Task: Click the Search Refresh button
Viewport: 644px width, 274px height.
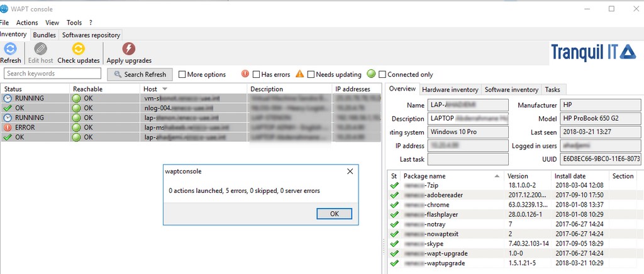Action: (140, 74)
